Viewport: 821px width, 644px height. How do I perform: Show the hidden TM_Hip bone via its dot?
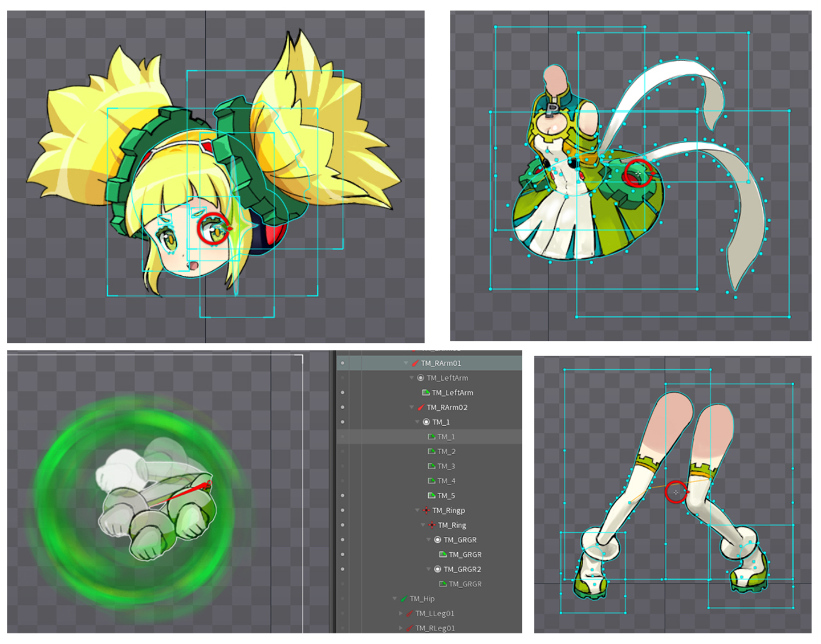coord(343,599)
